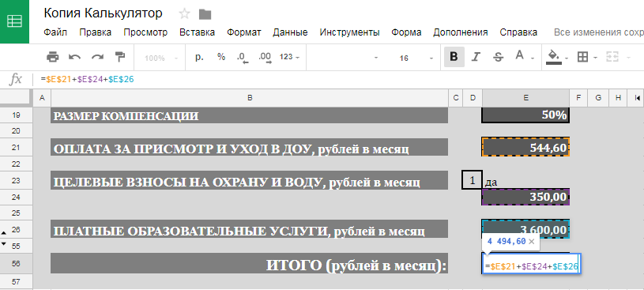This screenshot has height=290, width=644.
Task: Select column G header
Action: (x=598, y=98)
